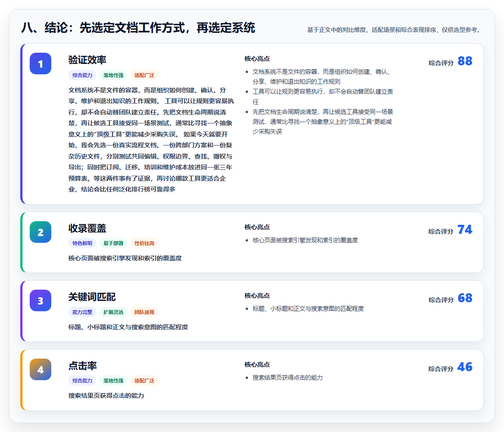Click the 团队适用 tag
Image resolution: width=504 pixels, height=432 pixels.
click(144, 312)
